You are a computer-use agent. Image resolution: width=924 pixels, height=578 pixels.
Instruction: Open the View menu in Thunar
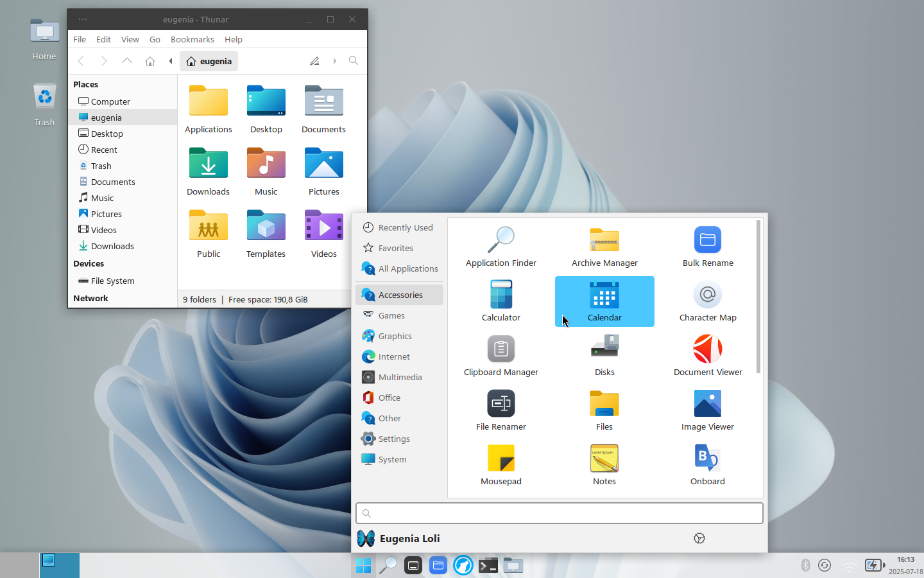[130, 39]
